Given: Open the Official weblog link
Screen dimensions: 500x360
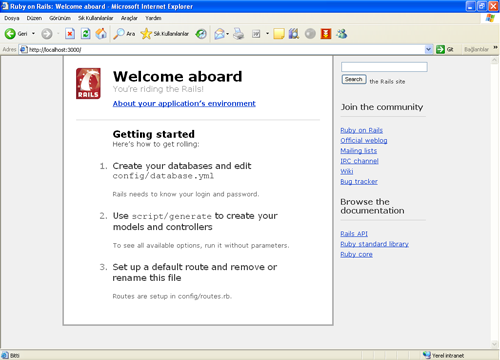Looking at the screenshot, I should 364,140.
